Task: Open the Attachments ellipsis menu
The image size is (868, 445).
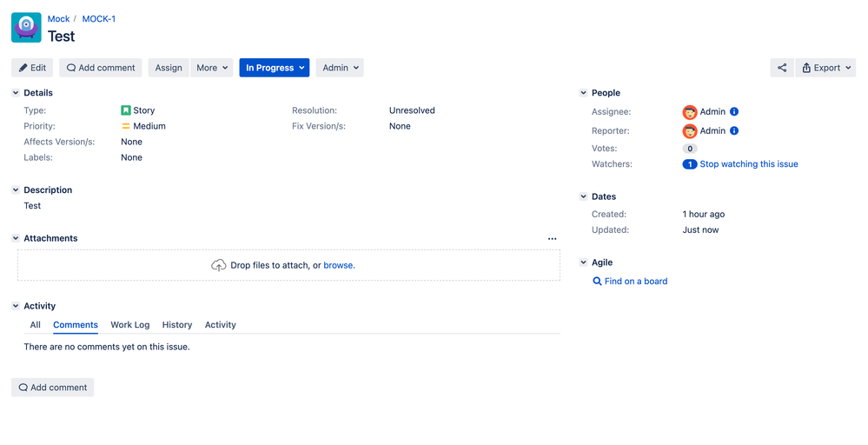Action: (x=552, y=238)
